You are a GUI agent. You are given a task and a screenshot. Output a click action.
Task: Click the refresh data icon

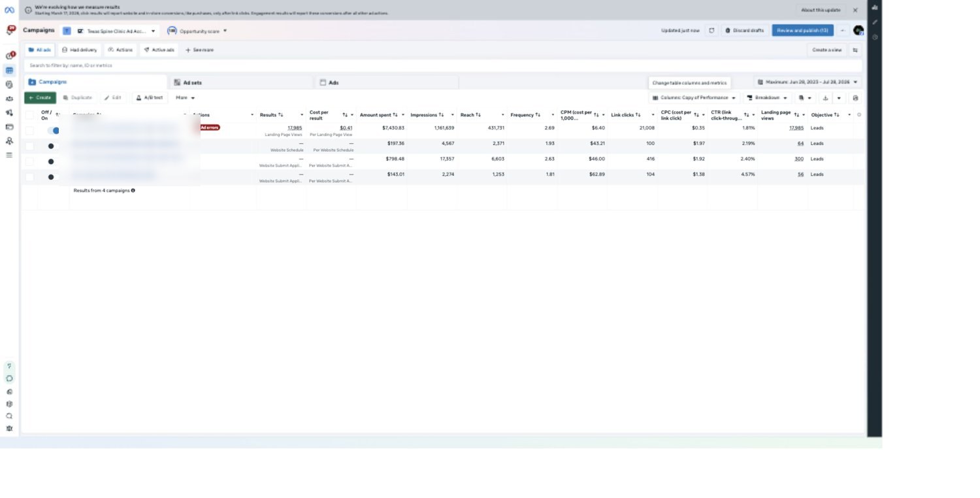click(711, 30)
